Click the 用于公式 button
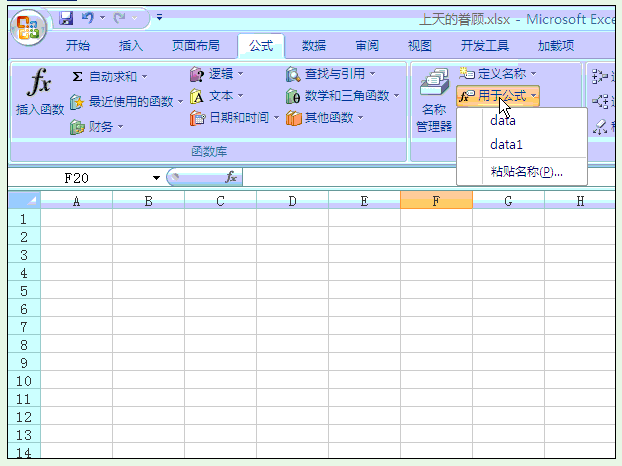The image size is (622, 466). pyautogui.click(x=498, y=96)
